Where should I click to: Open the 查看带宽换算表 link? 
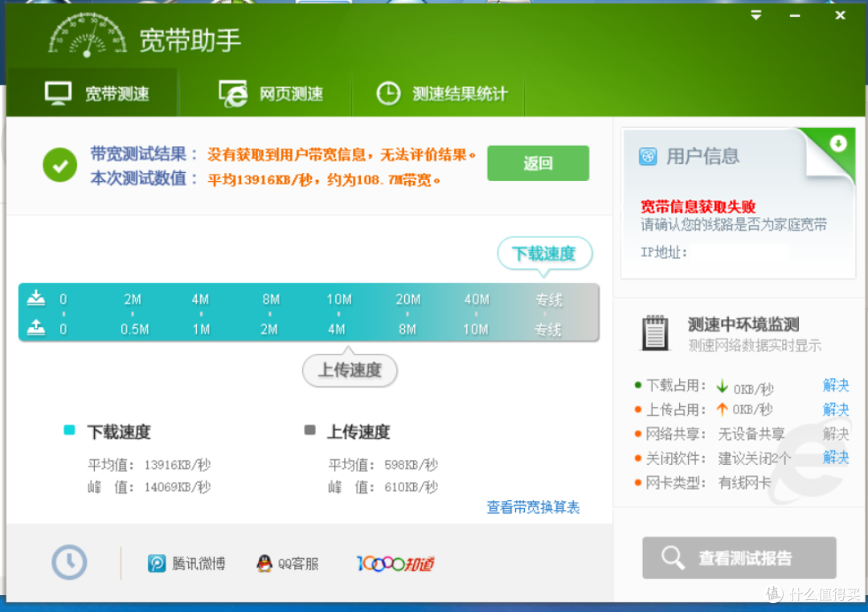click(533, 507)
